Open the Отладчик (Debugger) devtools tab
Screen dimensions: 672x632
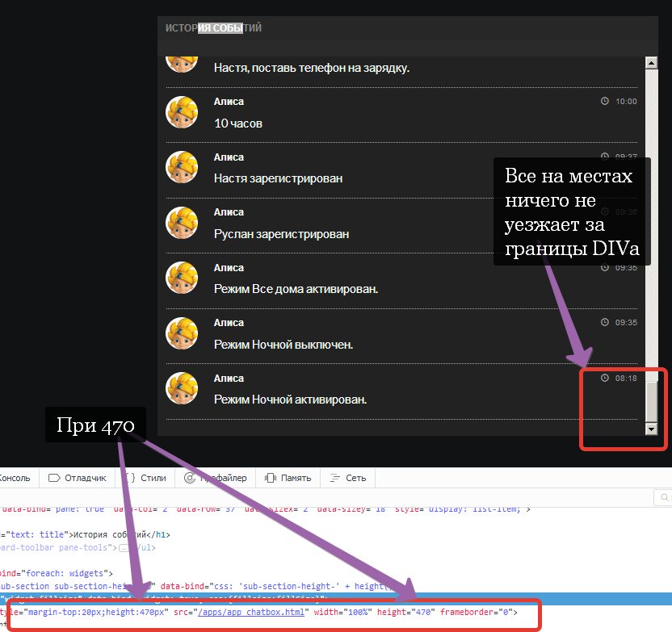[78, 478]
